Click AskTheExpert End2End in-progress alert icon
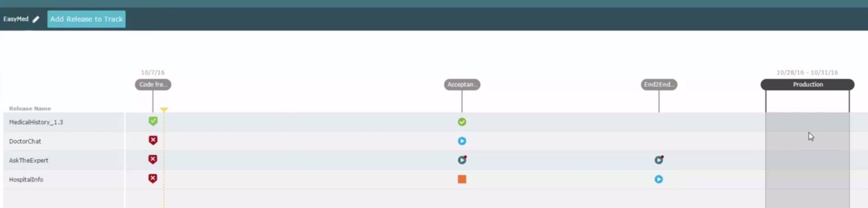The width and height of the screenshot is (868, 208). point(658,160)
